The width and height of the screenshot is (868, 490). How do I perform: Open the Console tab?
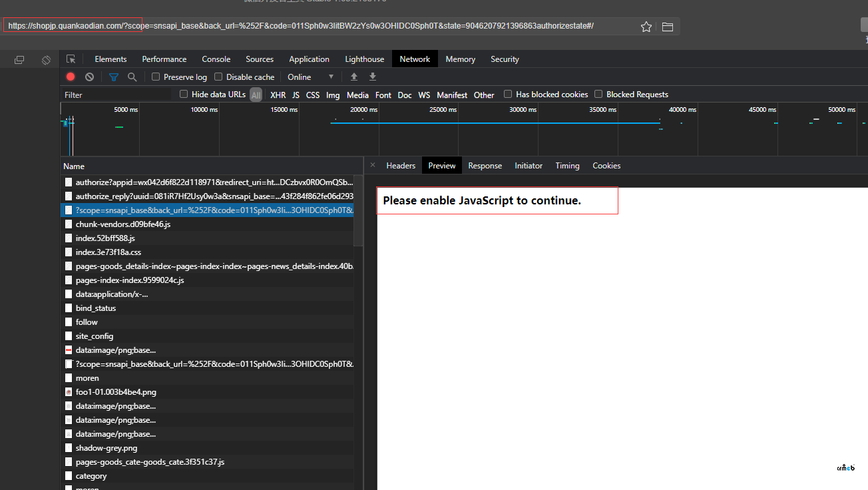[x=216, y=59]
